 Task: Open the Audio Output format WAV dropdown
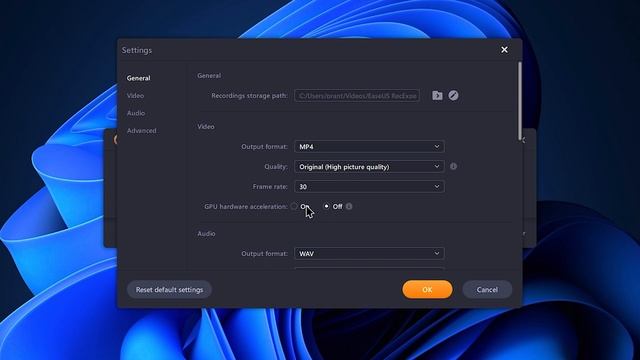[369, 253]
